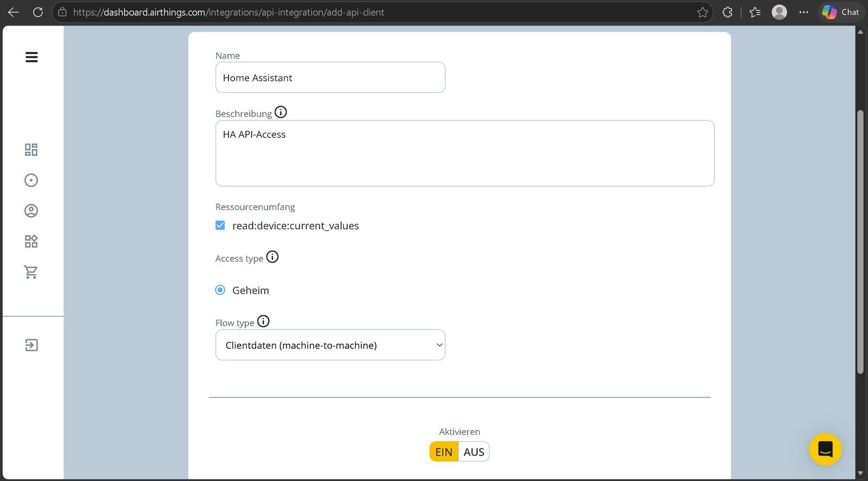Image resolution: width=868 pixels, height=481 pixels.
Task: Click the scrollbar down arrow
Action: point(860,473)
